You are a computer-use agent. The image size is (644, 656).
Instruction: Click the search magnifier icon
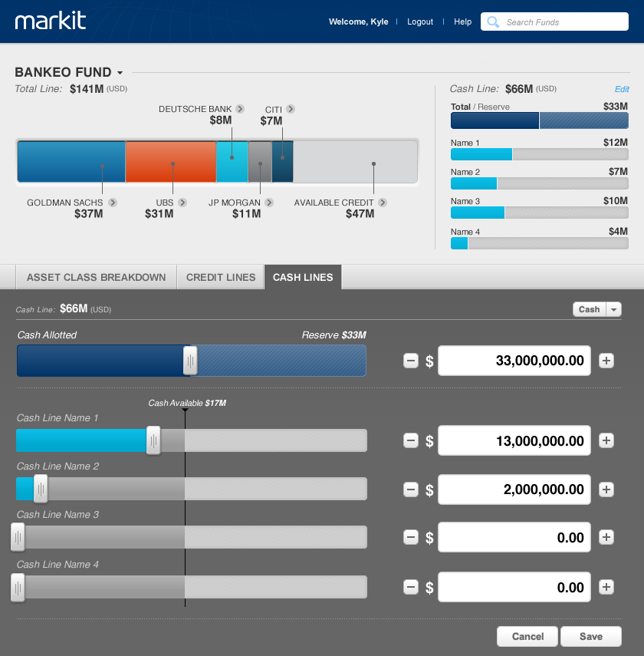(493, 21)
